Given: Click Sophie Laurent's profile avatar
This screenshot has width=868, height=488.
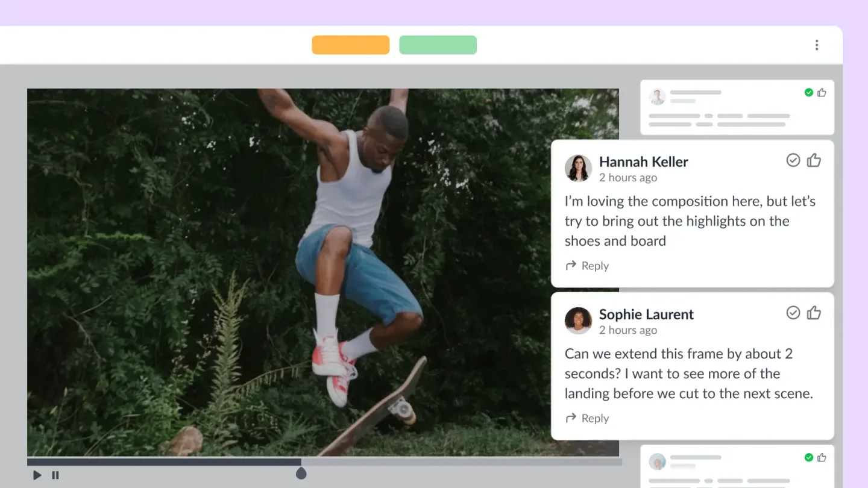Looking at the screenshot, I should [x=578, y=321].
